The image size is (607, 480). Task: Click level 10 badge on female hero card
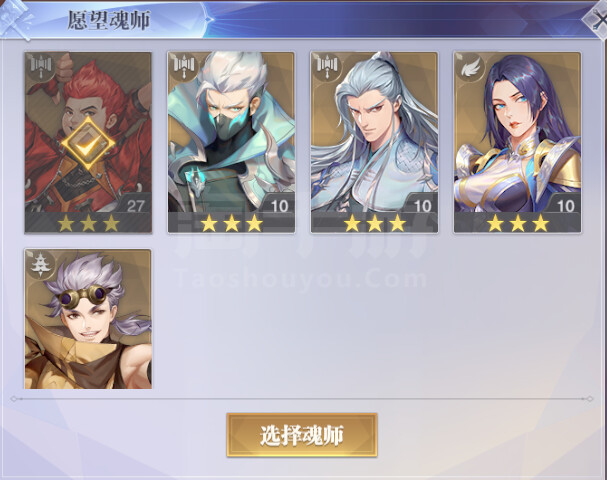(x=565, y=204)
